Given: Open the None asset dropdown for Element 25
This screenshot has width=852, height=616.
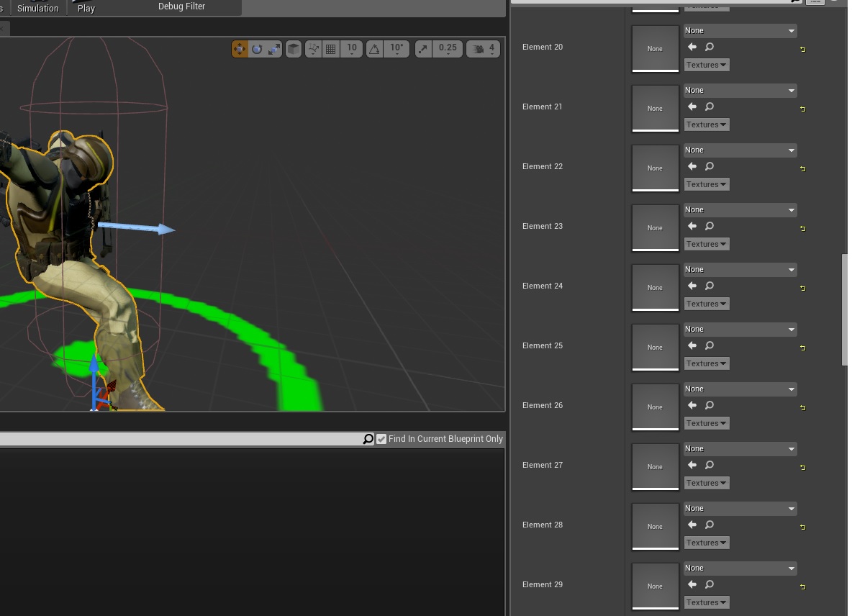Looking at the screenshot, I should 740,330.
